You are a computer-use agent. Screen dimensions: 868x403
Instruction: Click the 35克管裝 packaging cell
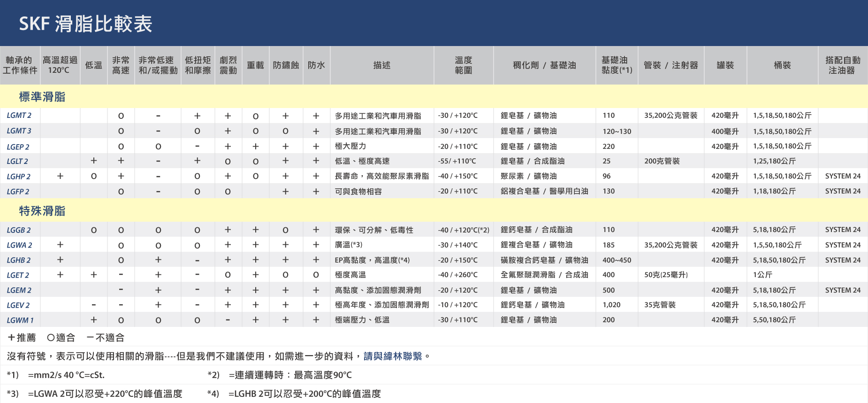(660, 305)
